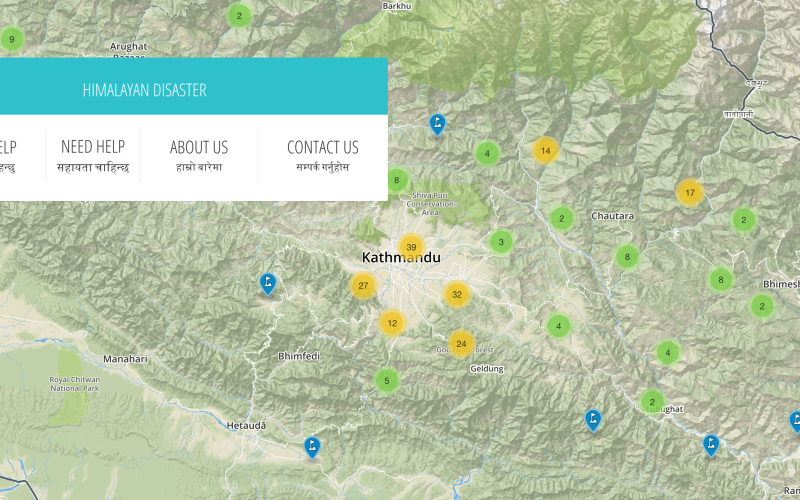Expand the yellow cluster marker 14

point(545,151)
